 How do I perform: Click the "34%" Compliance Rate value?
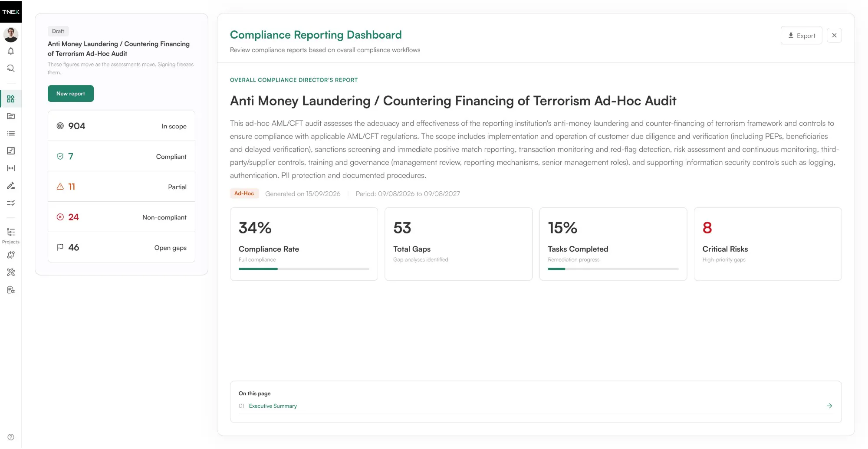pyautogui.click(x=255, y=228)
